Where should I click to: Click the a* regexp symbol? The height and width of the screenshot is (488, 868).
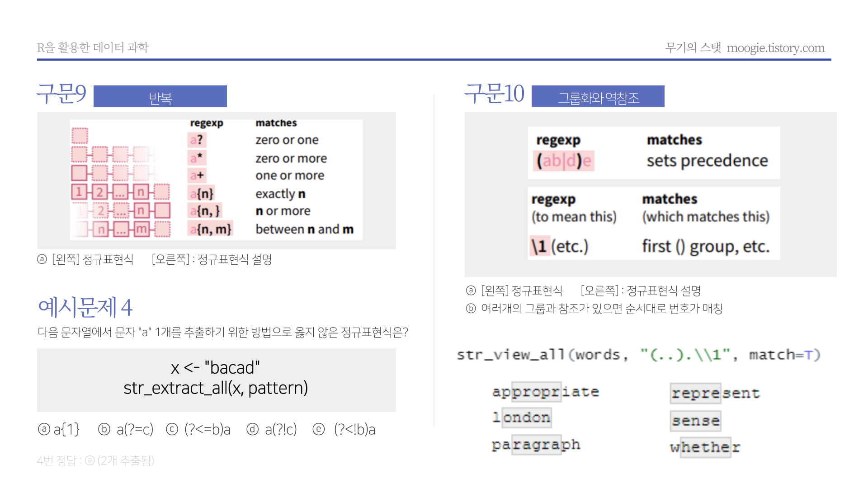(x=197, y=158)
